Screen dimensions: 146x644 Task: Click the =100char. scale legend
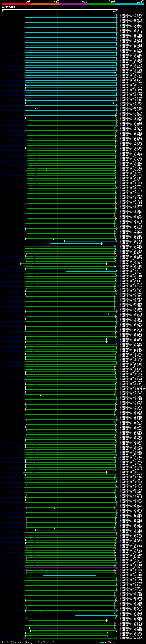pyautogui.click(x=109, y=642)
